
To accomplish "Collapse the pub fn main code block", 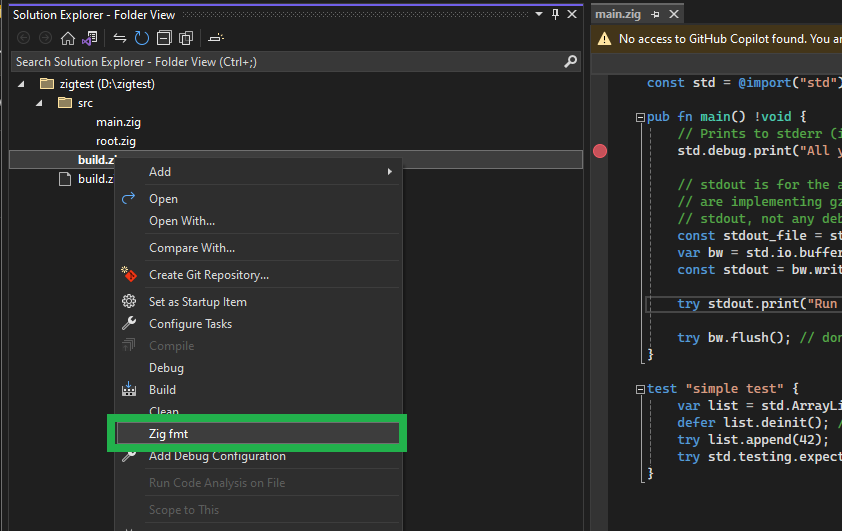I will coord(639,117).
